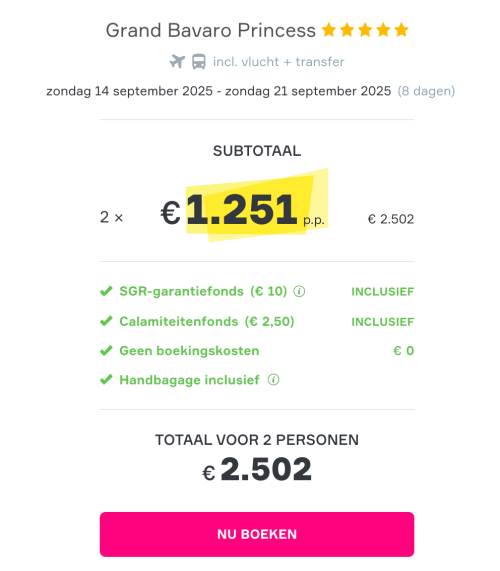This screenshot has width=500, height=571.
Task: Click the fifth yellow star rating
Action: coord(401,30)
